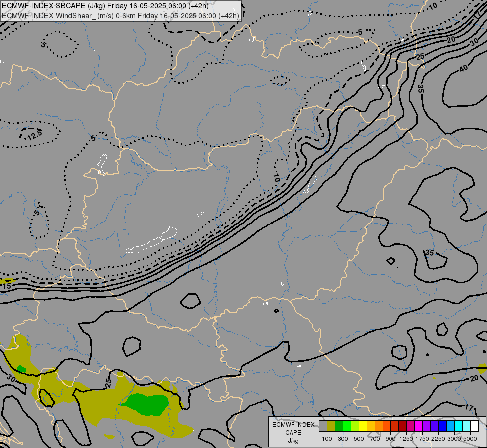Click the CAPE label in the legend
This screenshot has width=487, height=448.
(293, 433)
